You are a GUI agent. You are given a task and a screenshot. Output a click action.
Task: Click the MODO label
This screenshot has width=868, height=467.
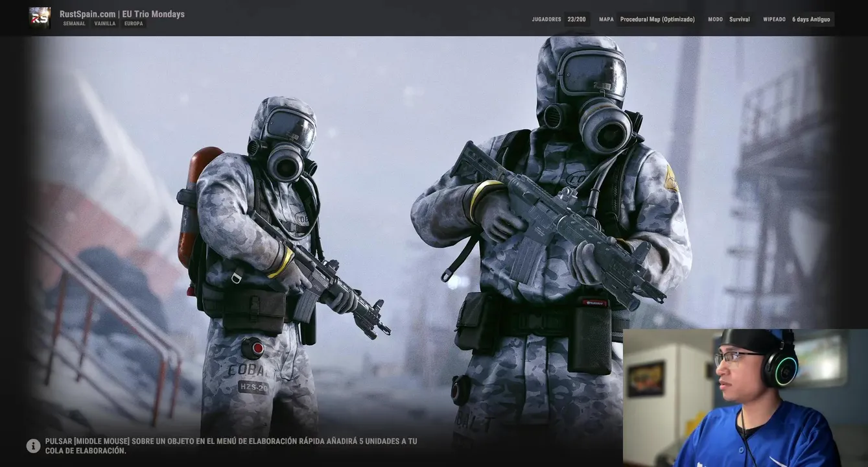715,19
